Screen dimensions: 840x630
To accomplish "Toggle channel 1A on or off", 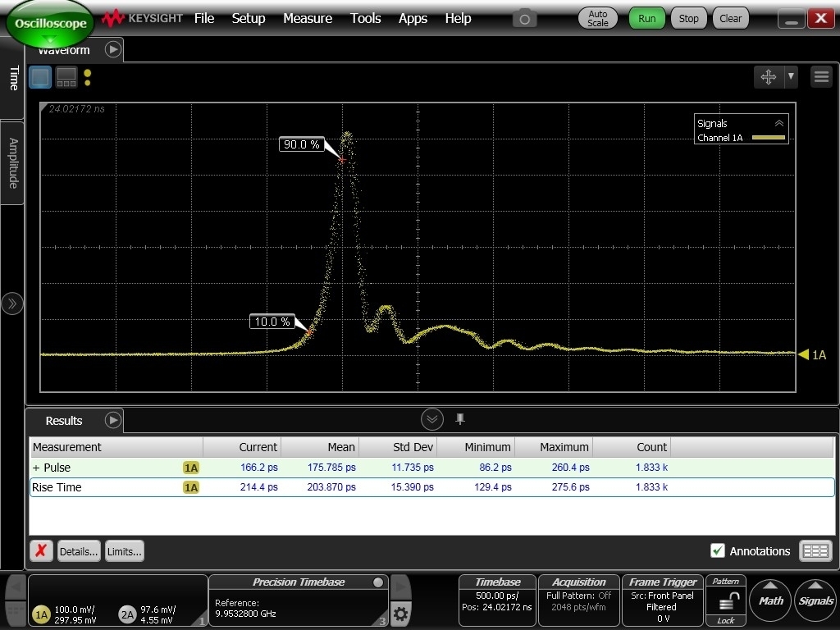I will point(41,614).
